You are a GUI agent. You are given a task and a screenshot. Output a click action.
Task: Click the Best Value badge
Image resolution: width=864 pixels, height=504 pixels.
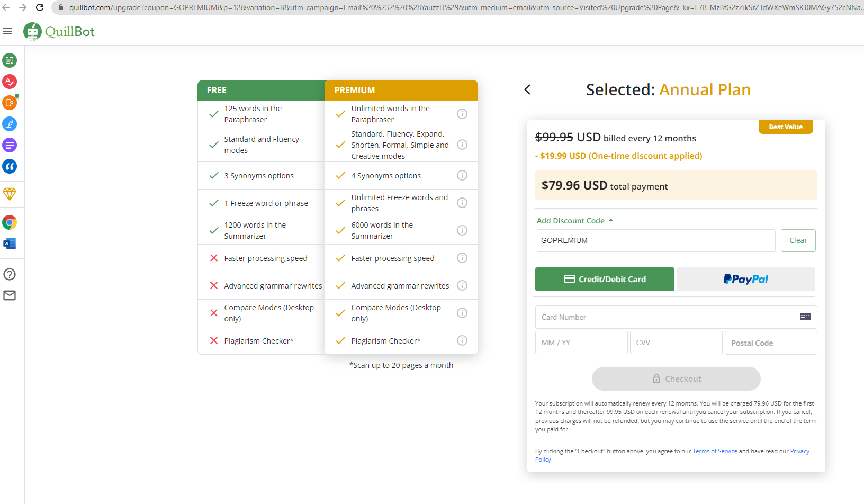pyautogui.click(x=786, y=127)
